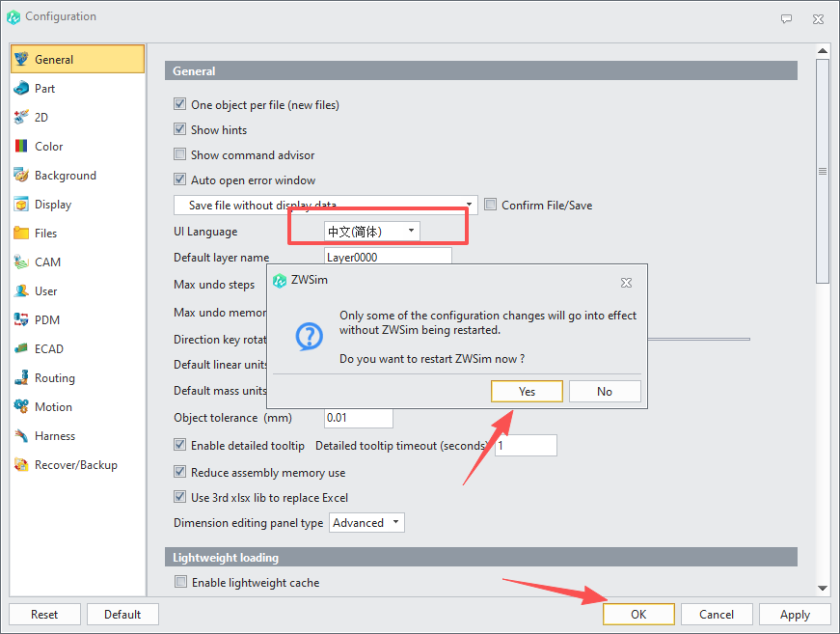Viewport: 840px width, 634px height.
Task: Open the 2D settings icon
Action: pyautogui.click(x=21, y=118)
